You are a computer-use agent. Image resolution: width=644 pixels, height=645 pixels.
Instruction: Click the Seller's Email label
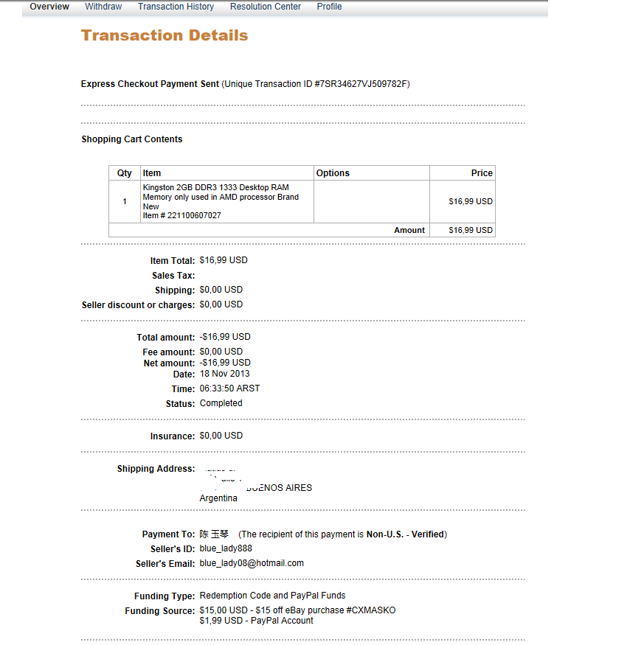165,564
